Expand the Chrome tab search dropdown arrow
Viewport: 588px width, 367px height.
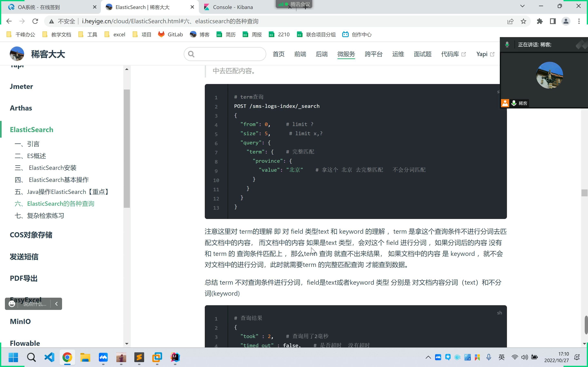[x=522, y=6]
